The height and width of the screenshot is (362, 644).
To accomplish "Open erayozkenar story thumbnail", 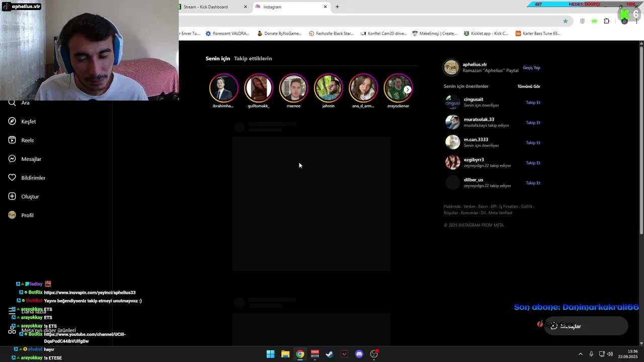I will 398,88.
